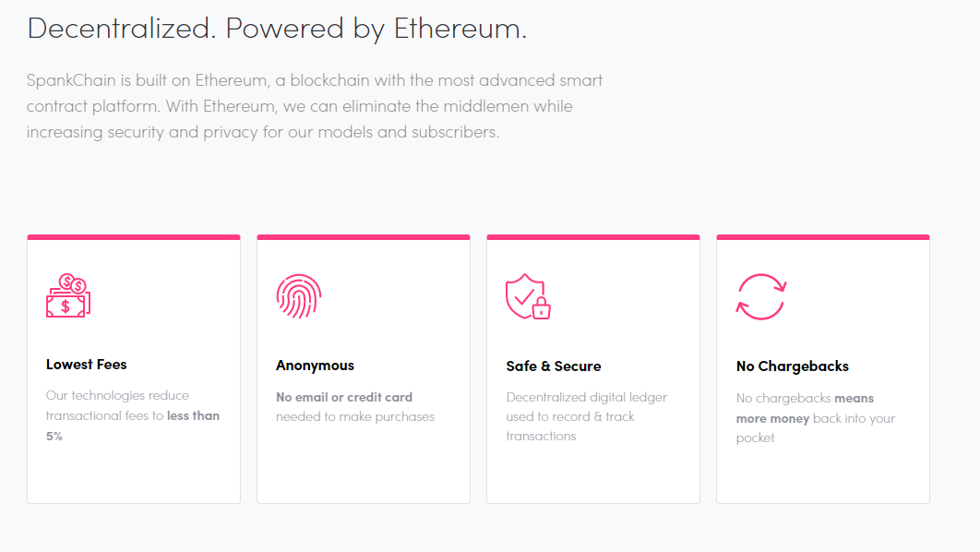
Task: Click the pink bar atop Lowest Fees card
Action: click(134, 237)
